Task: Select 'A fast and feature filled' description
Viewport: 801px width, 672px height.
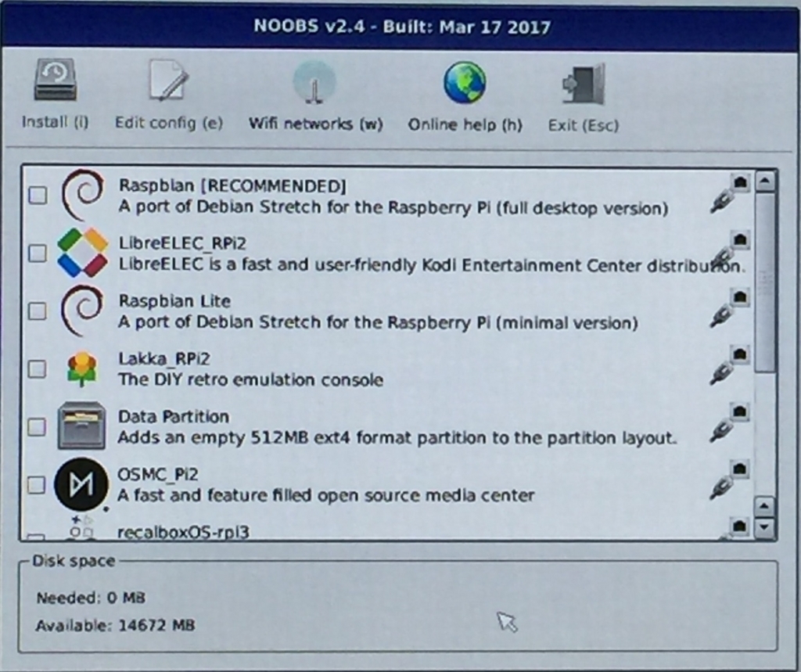Action: (326, 495)
